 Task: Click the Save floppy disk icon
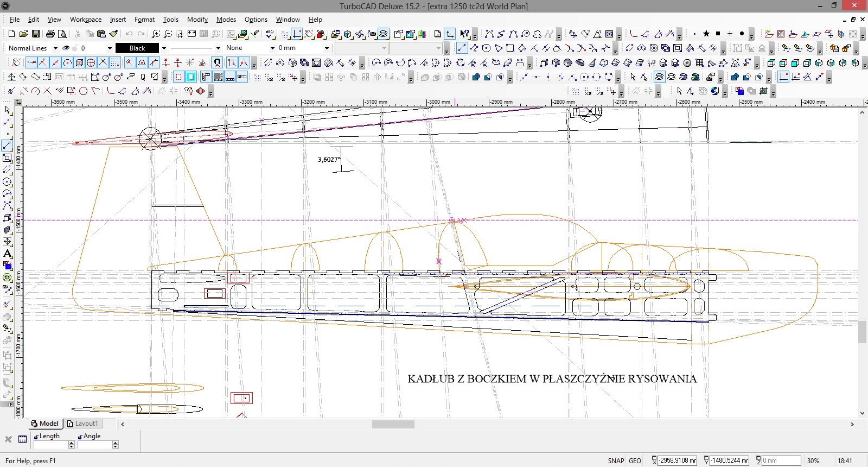(x=35, y=34)
